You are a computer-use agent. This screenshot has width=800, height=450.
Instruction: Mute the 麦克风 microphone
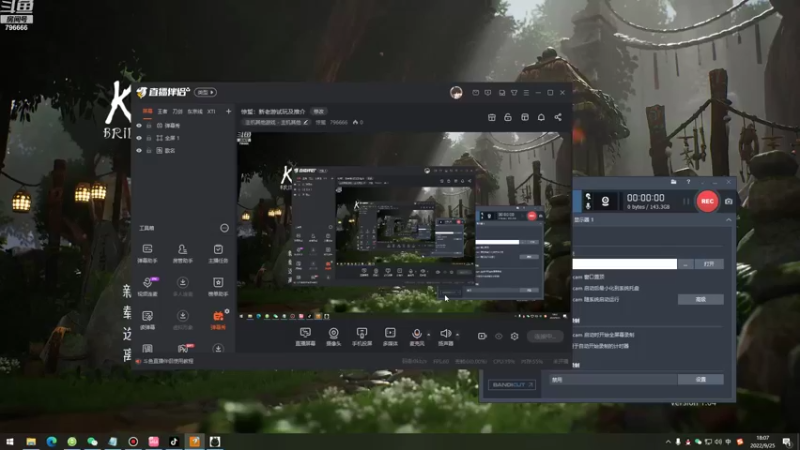(x=417, y=337)
